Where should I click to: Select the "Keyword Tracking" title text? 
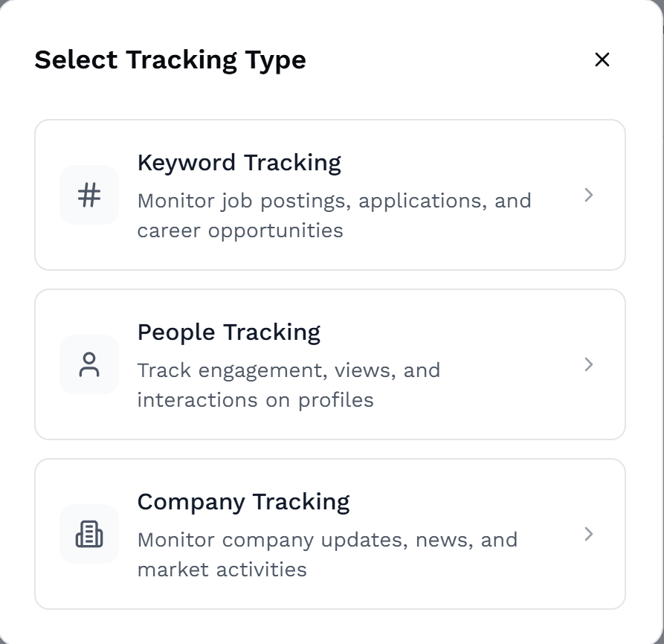click(239, 163)
